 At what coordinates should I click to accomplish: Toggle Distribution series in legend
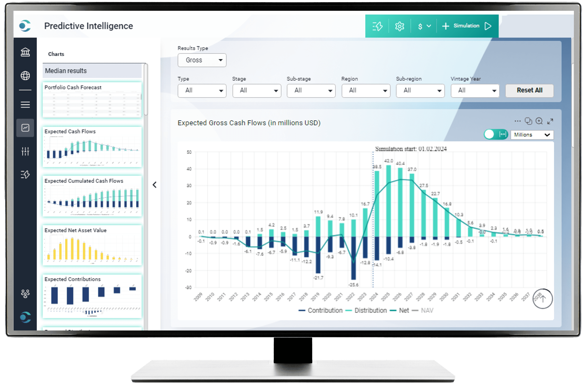(x=366, y=310)
